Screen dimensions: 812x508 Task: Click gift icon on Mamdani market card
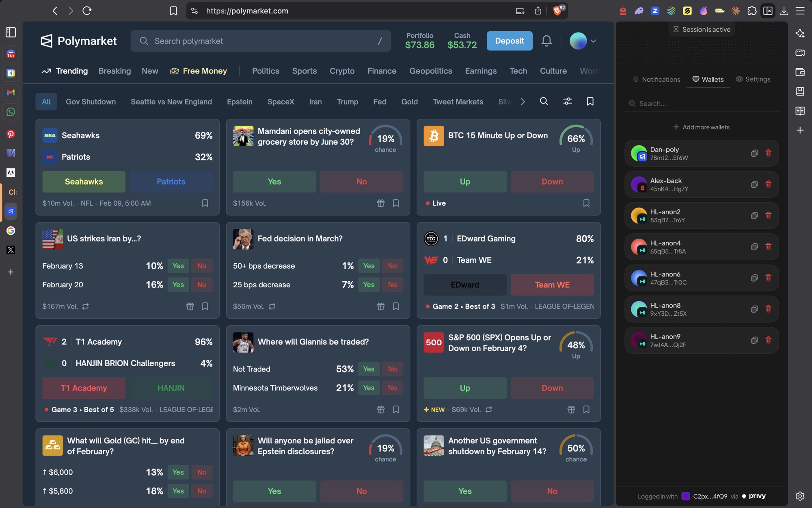[380, 203]
